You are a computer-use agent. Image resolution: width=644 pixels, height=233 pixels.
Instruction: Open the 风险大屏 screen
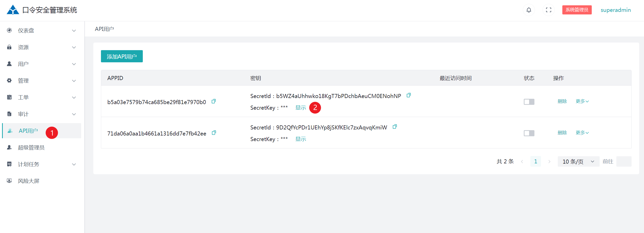pyautogui.click(x=28, y=181)
